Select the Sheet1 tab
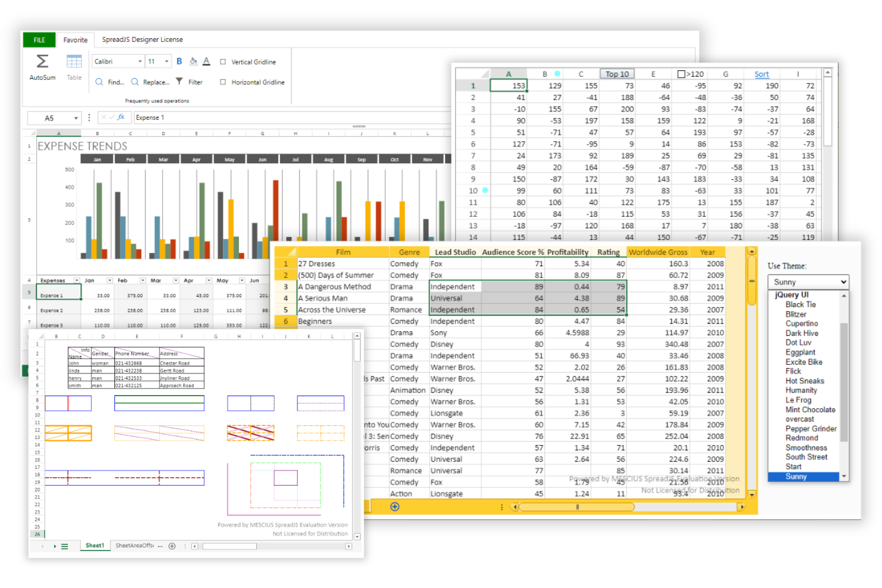 click(95, 546)
